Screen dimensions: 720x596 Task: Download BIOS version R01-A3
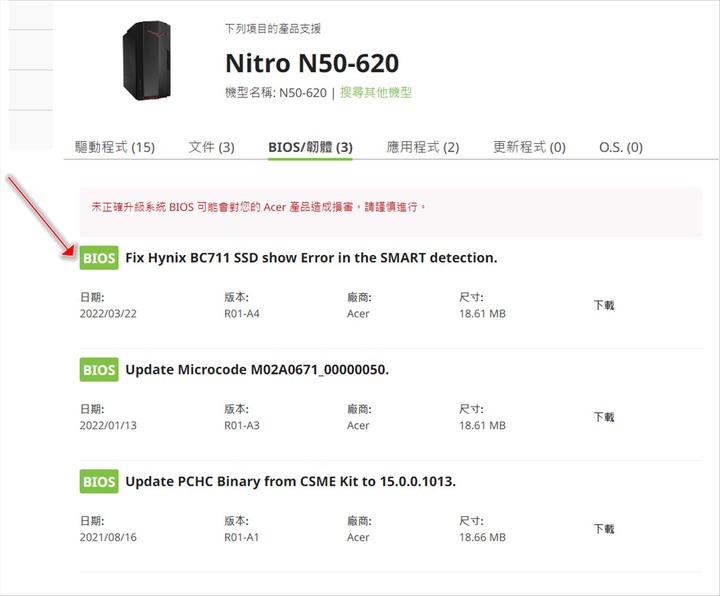point(604,416)
